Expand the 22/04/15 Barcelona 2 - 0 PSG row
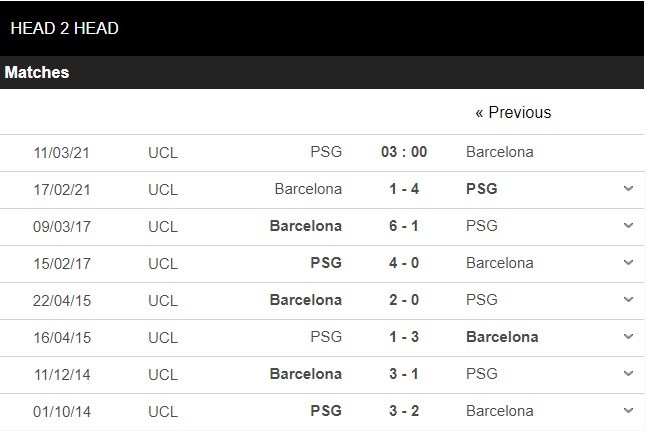 [x=628, y=300]
